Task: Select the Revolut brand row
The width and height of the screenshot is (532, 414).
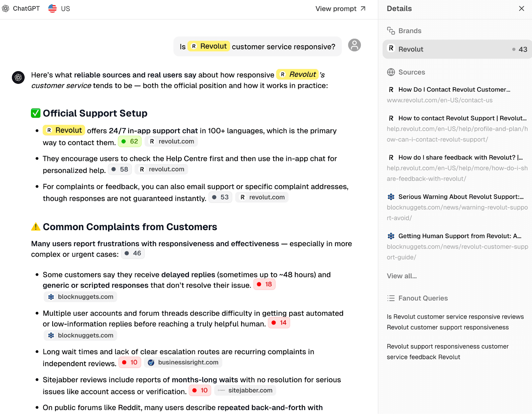Action: (457, 49)
